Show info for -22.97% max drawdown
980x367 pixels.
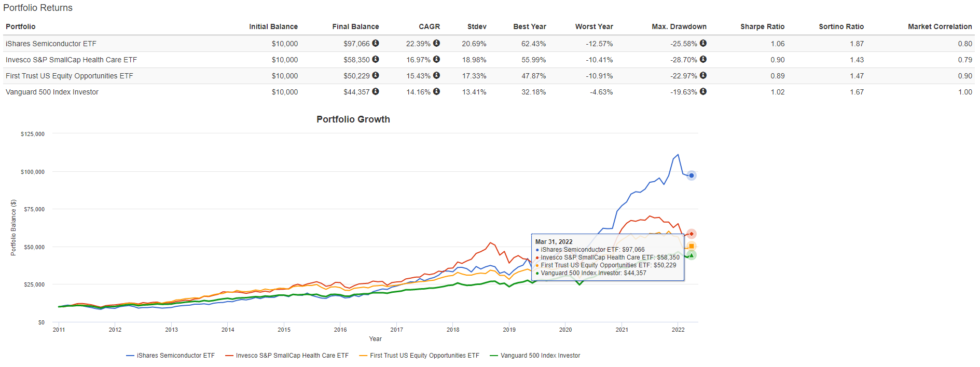(x=703, y=76)
